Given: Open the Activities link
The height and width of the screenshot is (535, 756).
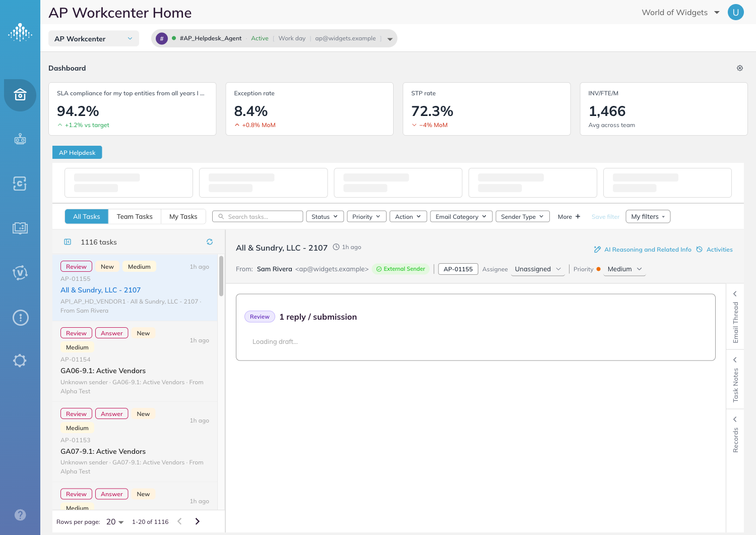Looking at the screenshot, I should [715, 250].
